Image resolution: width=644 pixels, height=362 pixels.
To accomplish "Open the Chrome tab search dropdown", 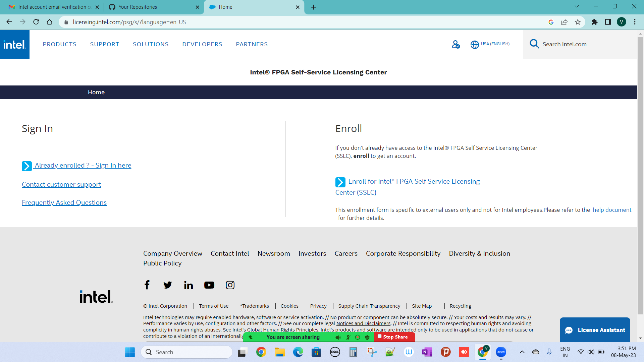I will coord(577,6).
